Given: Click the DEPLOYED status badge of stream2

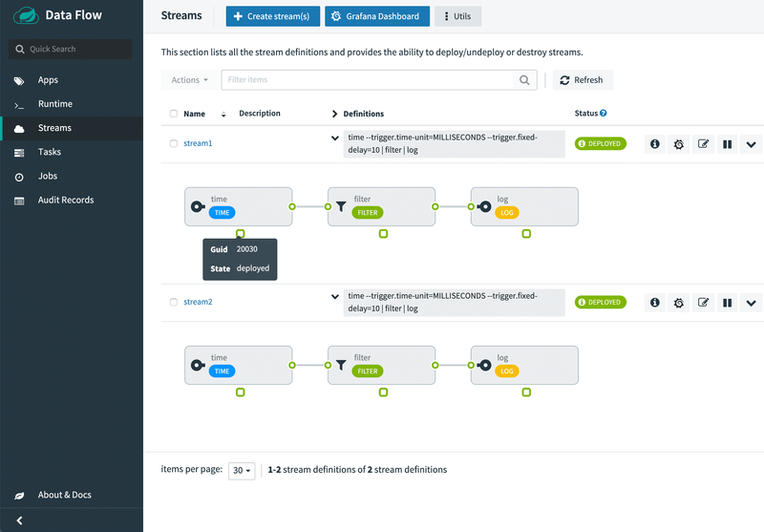Looking at the screenshot, I should coord(601,302).
